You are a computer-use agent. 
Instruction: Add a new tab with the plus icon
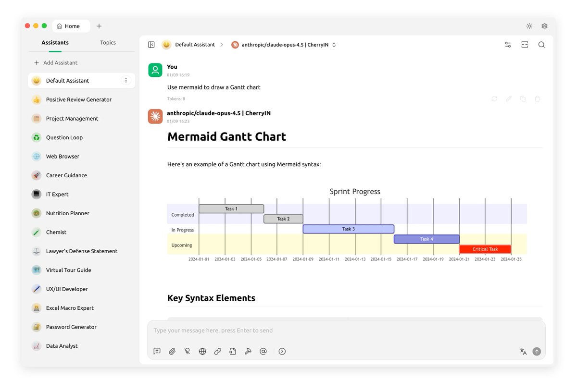pos(99,26)
